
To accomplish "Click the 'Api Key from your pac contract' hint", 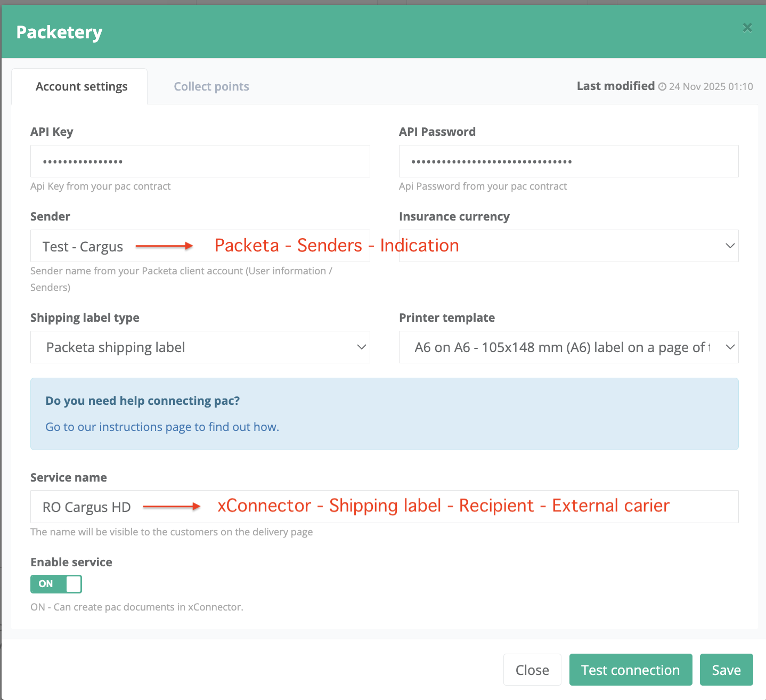I will point(101,186).
